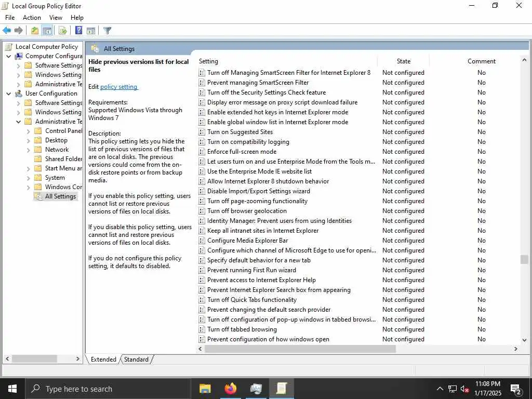Expand the Control Panel tree folder
The height and width of the screenshot is (399, 532).
(29, 131)
